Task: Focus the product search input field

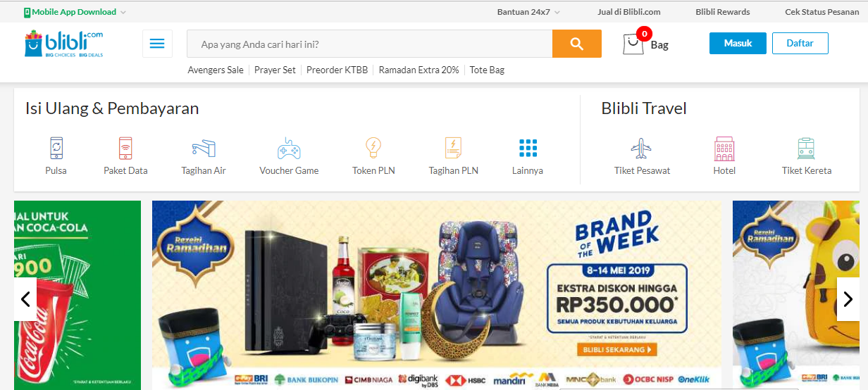Action: point(370,44)
